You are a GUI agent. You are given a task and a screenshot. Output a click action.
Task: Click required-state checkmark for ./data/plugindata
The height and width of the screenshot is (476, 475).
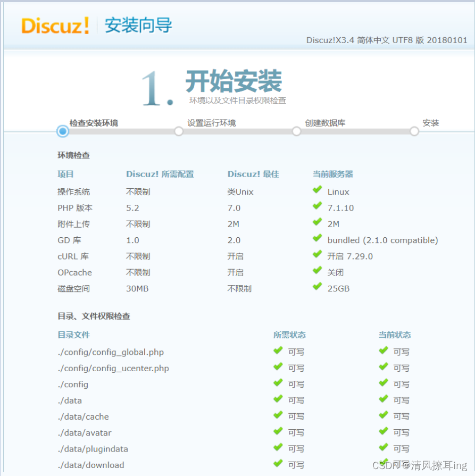tap(278, 447)
